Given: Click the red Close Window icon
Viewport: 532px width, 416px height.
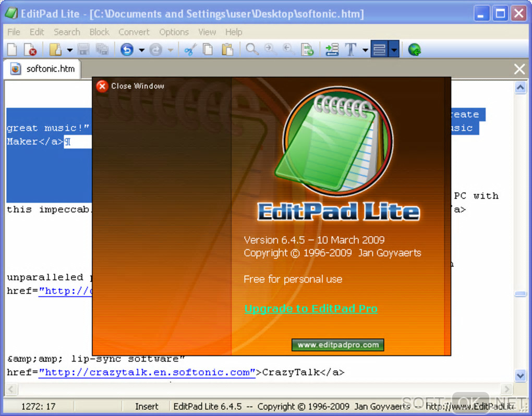Looking at the screenshot, I should (102, 86).
